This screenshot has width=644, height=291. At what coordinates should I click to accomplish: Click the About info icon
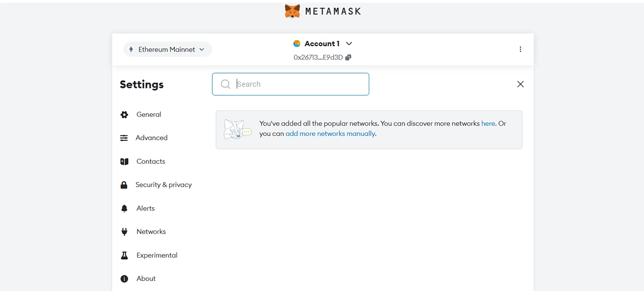click(x=125, y=279)
